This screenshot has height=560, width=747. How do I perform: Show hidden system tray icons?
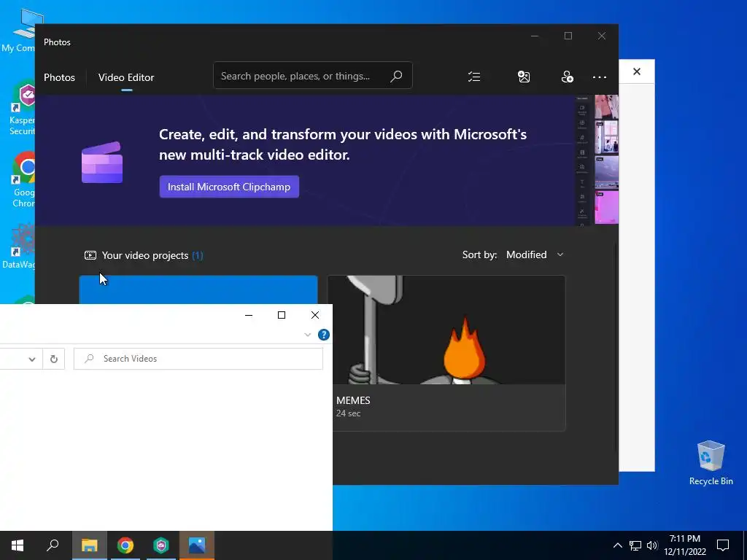click(x=617, y=545)
